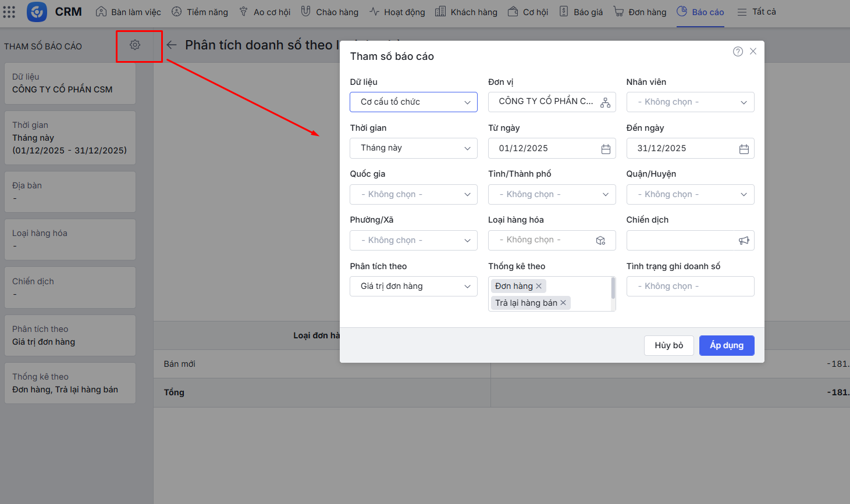The image size is (850, 504).
Task: Open report parameters gear icon
Action: click(x=135, y=45)
